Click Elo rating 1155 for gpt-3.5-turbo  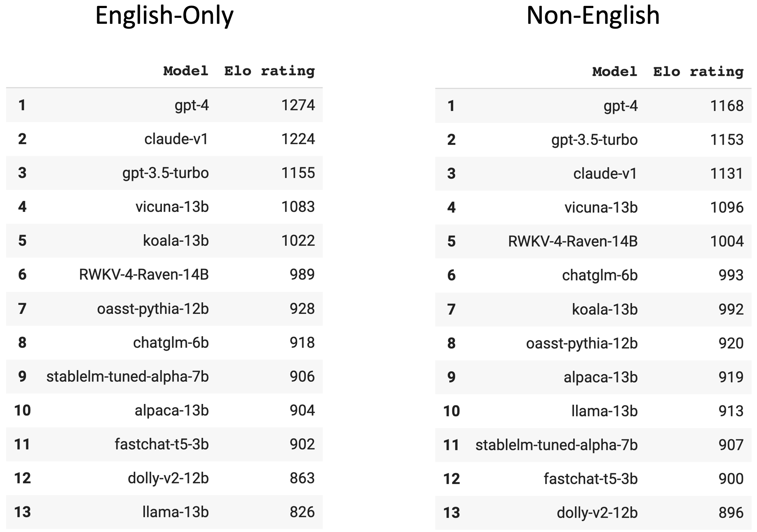click(298, 173)
